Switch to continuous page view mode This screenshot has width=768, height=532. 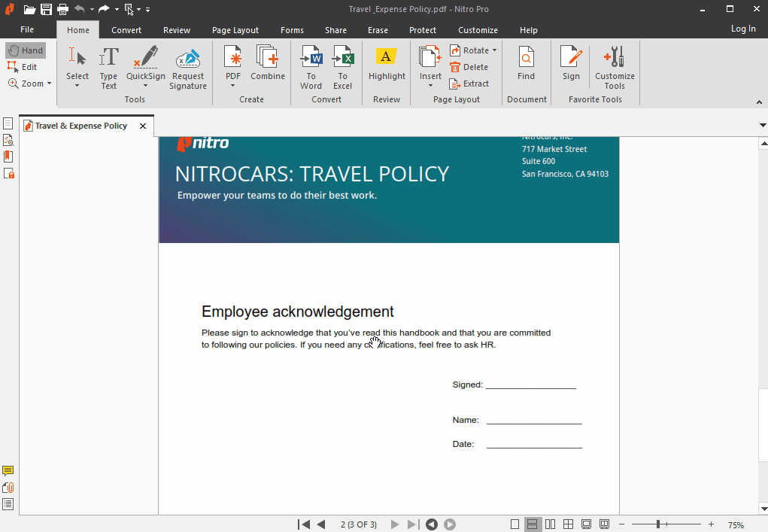point(532,524)
